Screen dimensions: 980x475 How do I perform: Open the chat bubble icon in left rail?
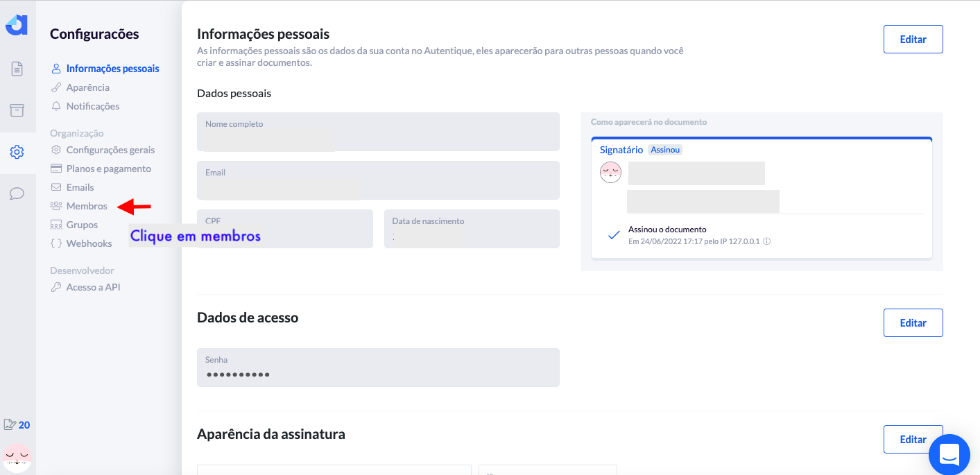tap(17, 193)
